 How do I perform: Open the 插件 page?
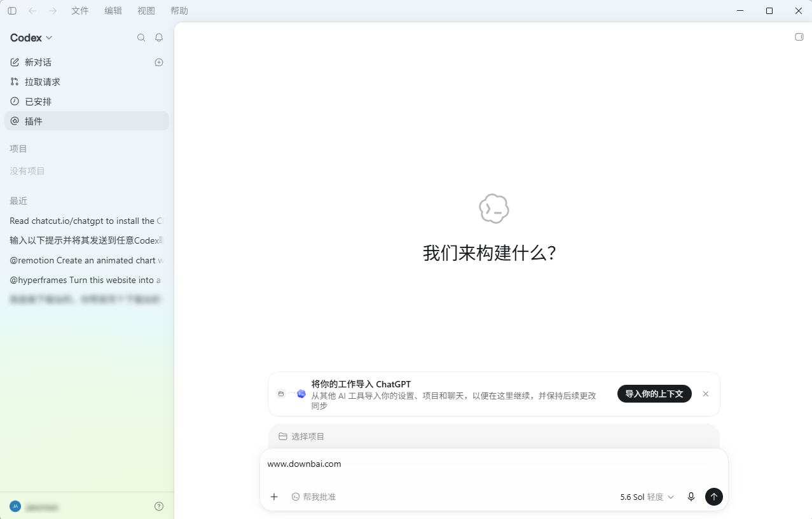pyautogui.click(x=86, y=121)
